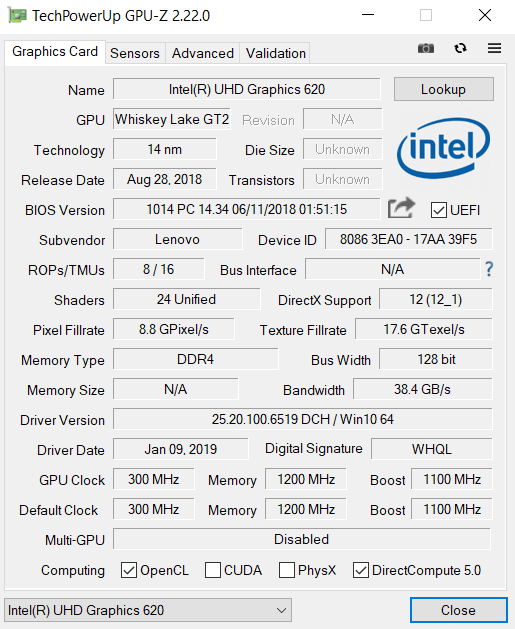Click the BIOS export share icon

tap(401, 208)
